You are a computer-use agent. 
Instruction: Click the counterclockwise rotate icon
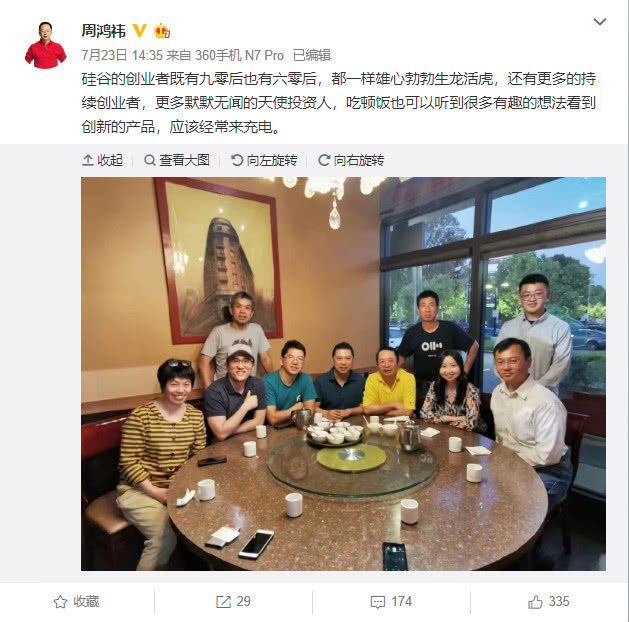[237, 160]
